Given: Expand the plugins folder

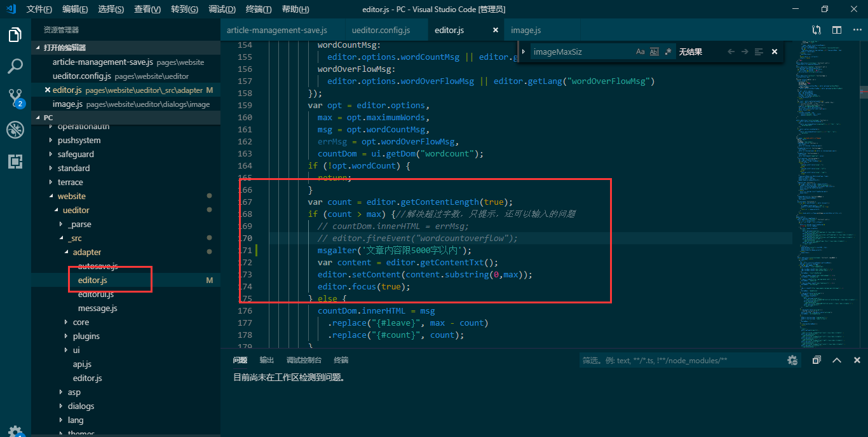Looking at the screenshot, I should (x=67, y=336).
